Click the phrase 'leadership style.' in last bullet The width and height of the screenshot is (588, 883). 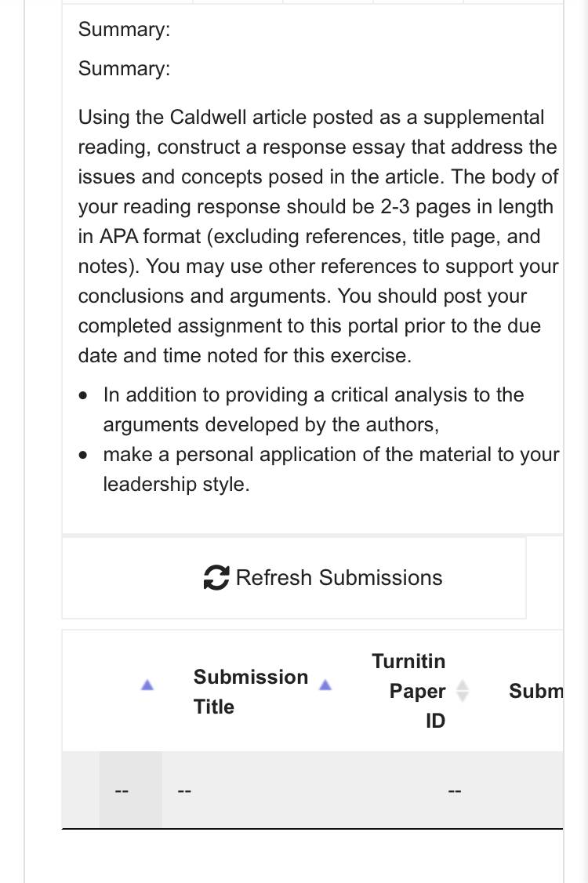(x=176, y=485)
